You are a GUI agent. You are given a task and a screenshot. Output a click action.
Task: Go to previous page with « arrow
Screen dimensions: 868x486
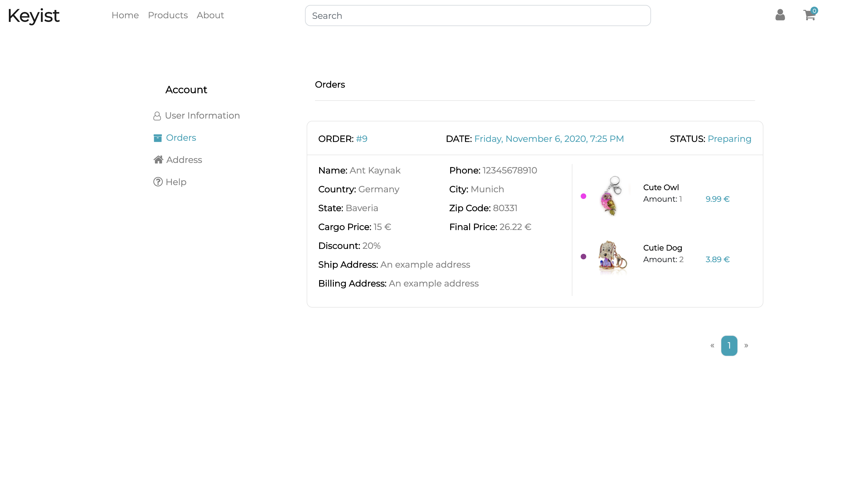tap(712, 345)
